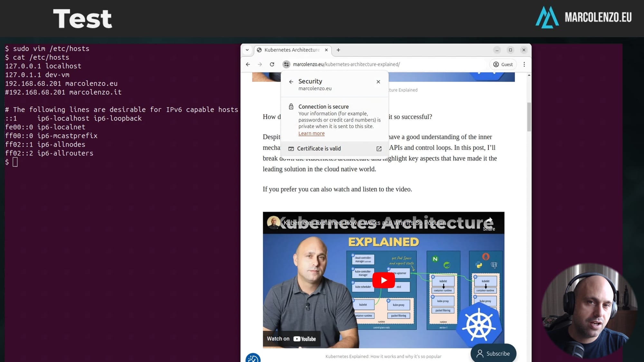Close the Kubernetes Architecture tab
The height and width of the screenshot is (362, 644).
pyautogui.click(x=326, y=50)
